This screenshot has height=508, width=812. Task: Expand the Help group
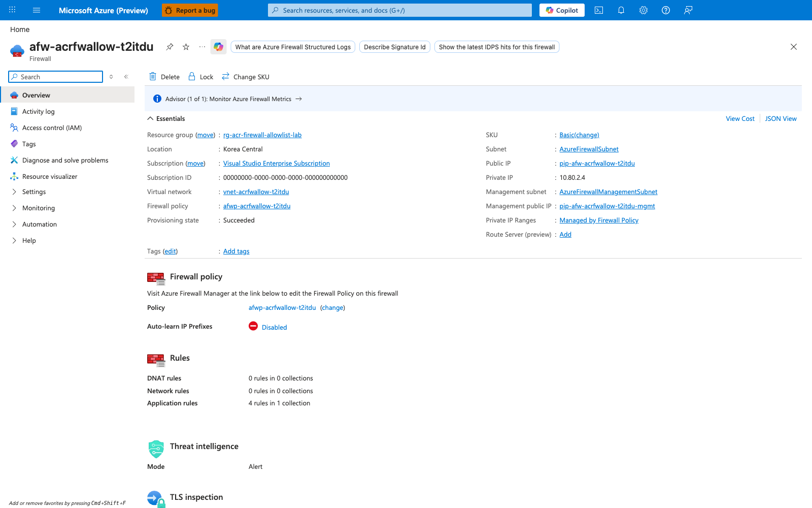click(x=67, y=240)
